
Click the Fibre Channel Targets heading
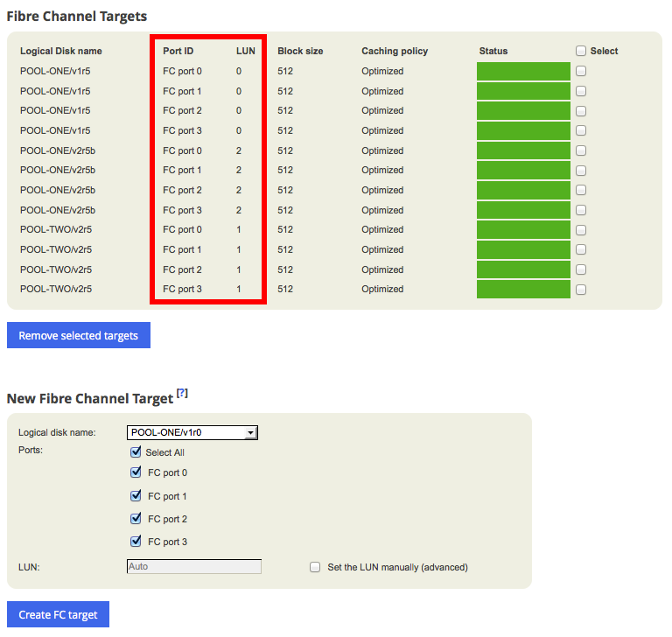(x=77, y=17)
